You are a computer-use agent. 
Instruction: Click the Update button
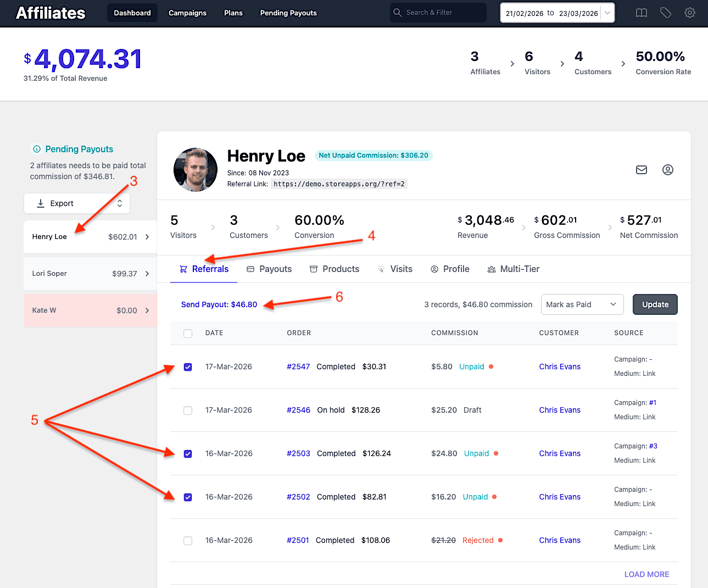coord(655,304)
